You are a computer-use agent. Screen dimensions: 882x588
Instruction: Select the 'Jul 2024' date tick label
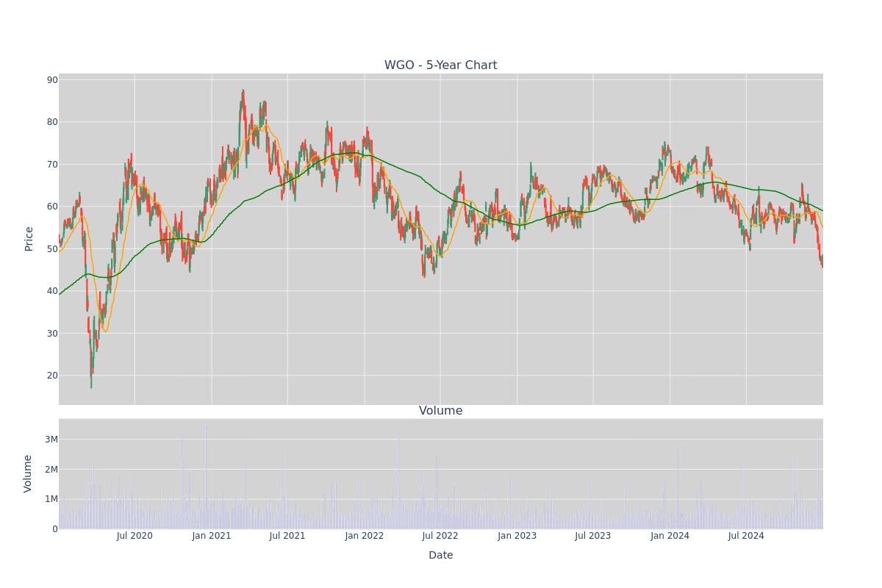coord(746,536)
